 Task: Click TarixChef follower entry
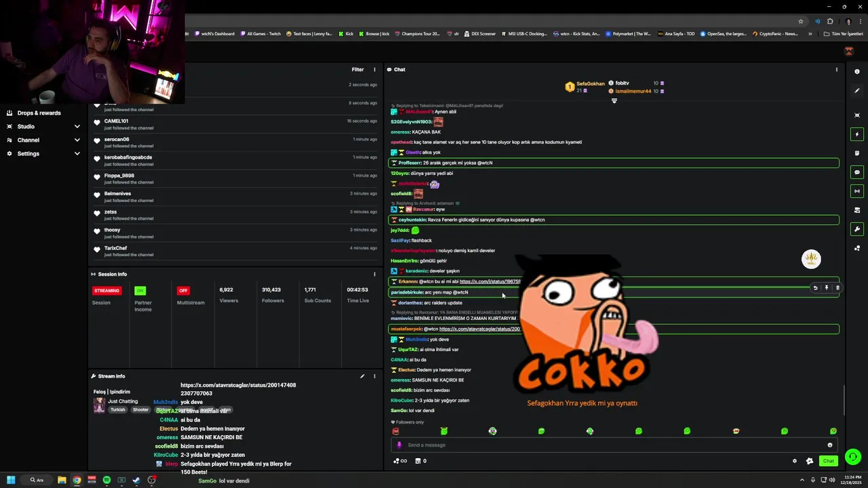point(115,248)
